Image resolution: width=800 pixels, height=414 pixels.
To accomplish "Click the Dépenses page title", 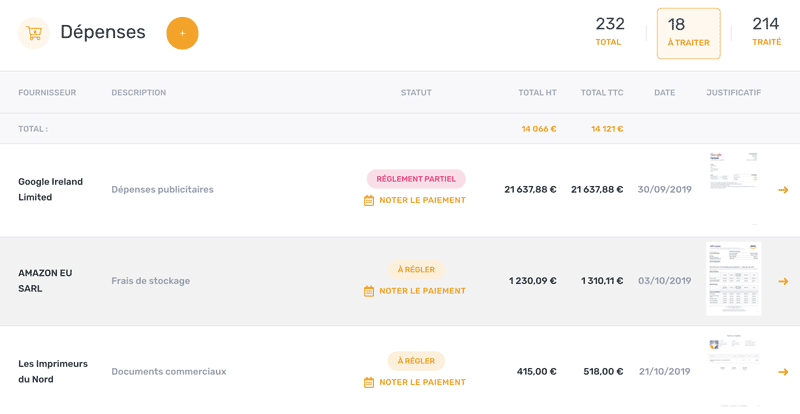I will [103, 32].
